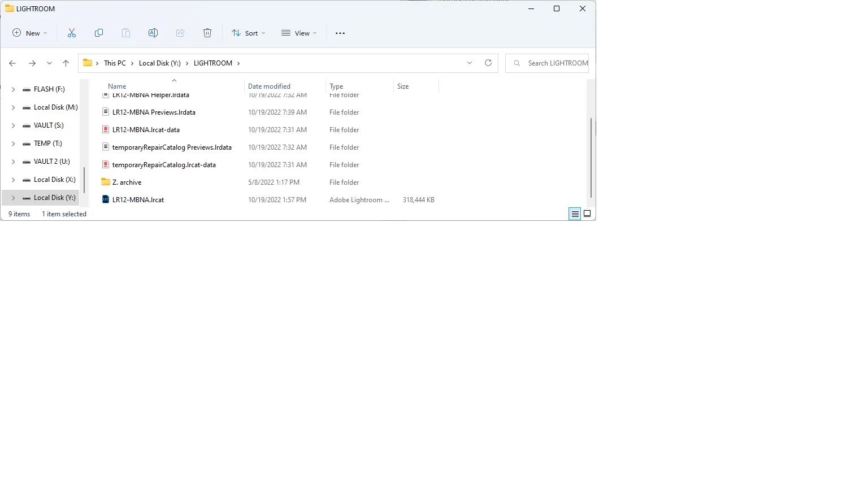Screen dimensions: 868x488
Task: Select the Z. archive folder name
Action: (x=127, y=182)
